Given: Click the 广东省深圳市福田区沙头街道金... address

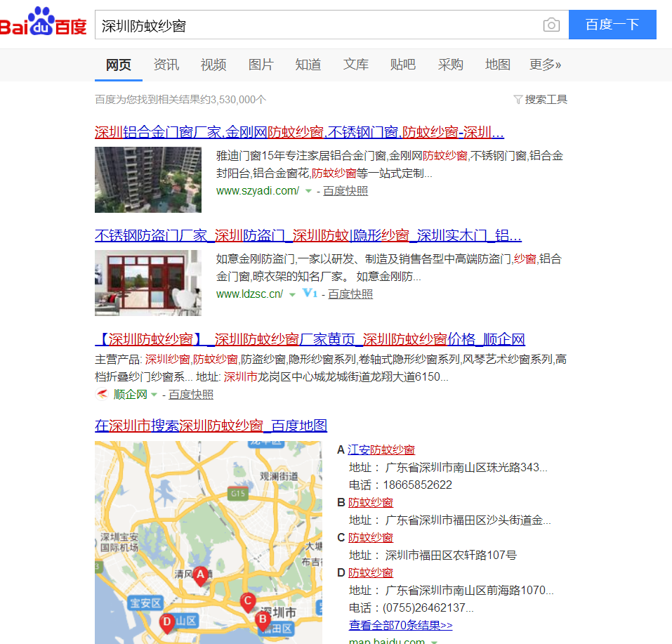Looking at the screenshot, I should pos(468,520).
